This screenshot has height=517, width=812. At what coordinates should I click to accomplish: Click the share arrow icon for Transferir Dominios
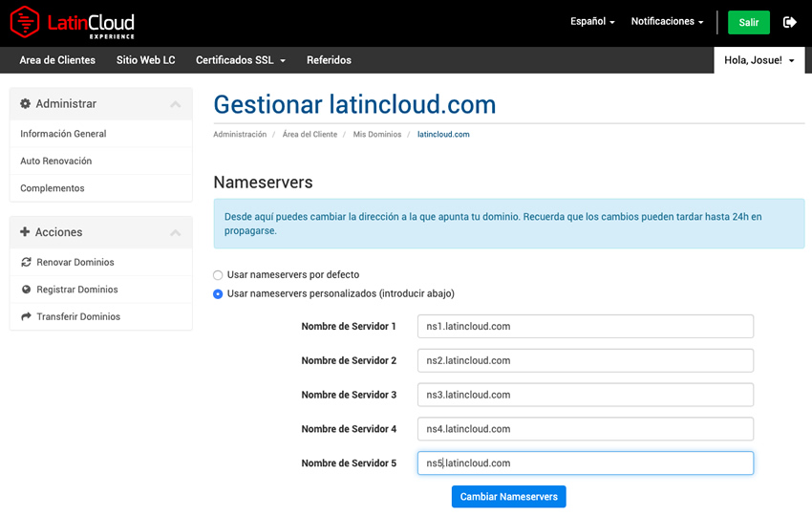(26, 316)
